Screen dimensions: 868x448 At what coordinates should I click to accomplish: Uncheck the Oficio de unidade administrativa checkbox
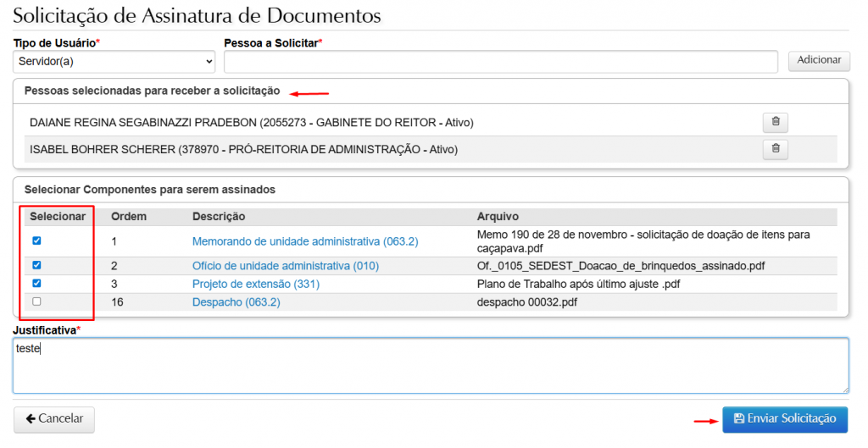36,265
